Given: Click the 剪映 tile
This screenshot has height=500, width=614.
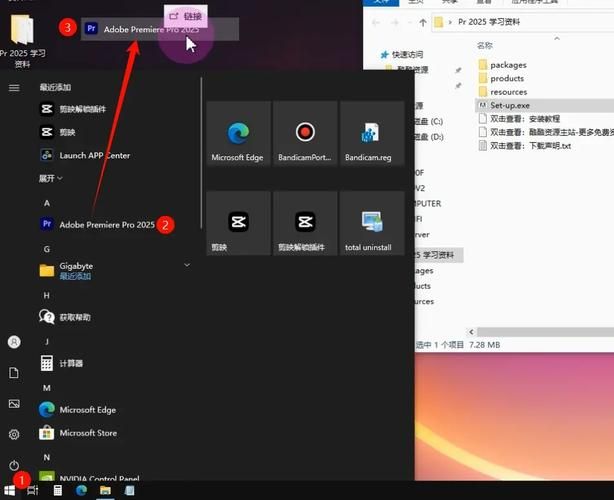Looking at the screenshot, I should tap(238, 223).
